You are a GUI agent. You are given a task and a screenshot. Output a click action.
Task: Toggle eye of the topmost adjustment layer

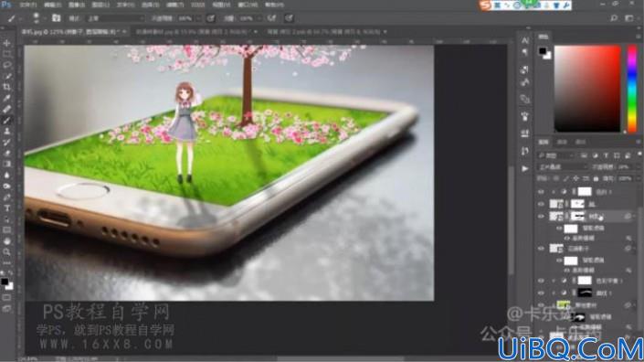click(x=541, y=192)
